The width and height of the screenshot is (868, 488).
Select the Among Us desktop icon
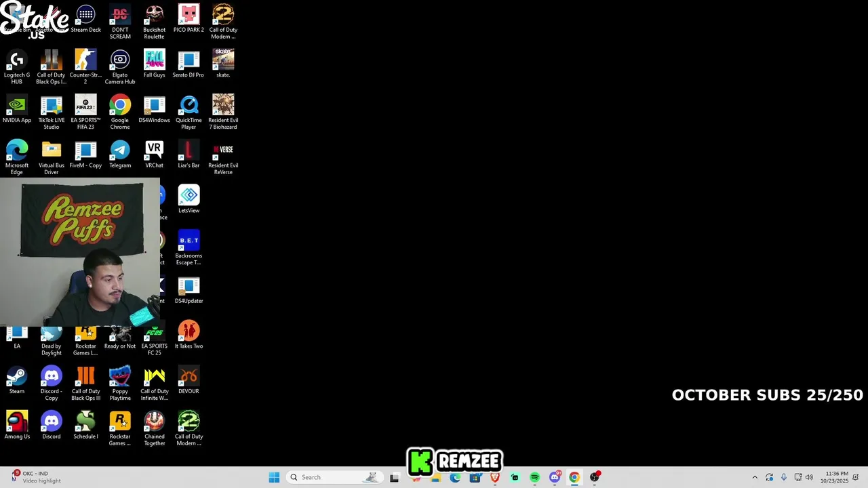(17, 426)
